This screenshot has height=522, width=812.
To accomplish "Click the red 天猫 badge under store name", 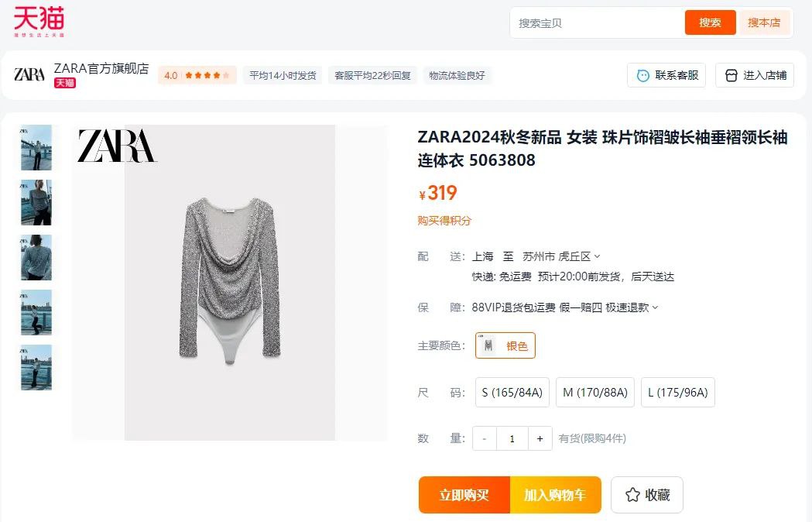I will click(x=65, y=83).
